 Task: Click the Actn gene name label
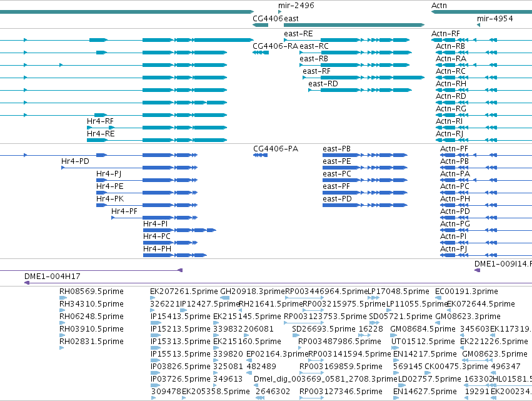pos(439,6)
